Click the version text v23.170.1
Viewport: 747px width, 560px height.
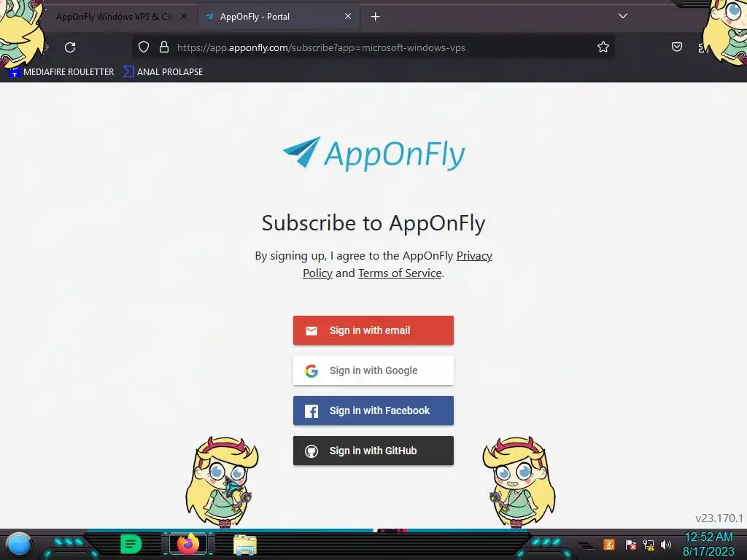click(719, 518)
